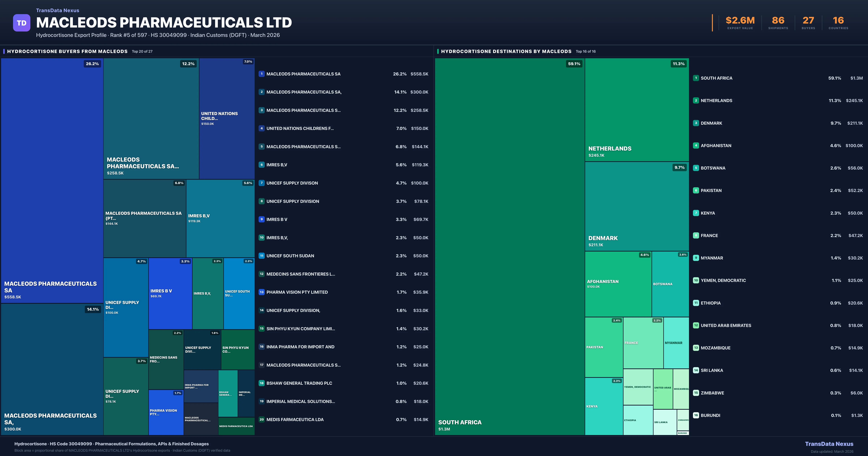
Task: Click rank 16 badge beside Burundi
Action: coord(696,415)
